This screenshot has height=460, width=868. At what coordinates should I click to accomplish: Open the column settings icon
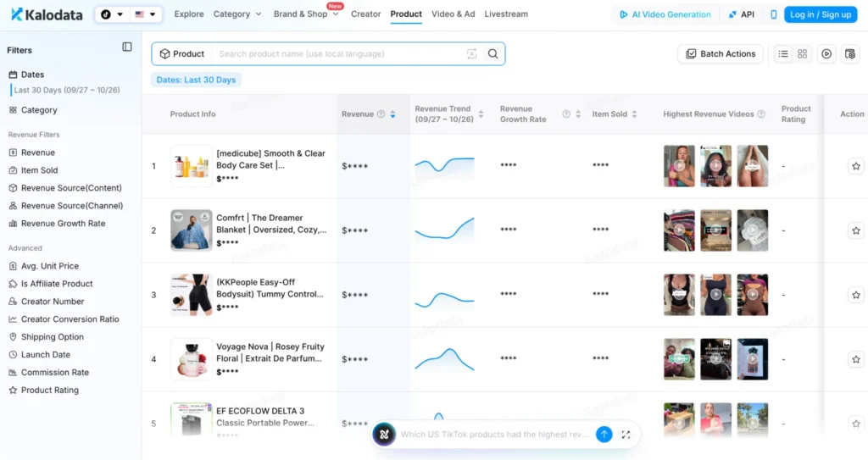point(850,53)
